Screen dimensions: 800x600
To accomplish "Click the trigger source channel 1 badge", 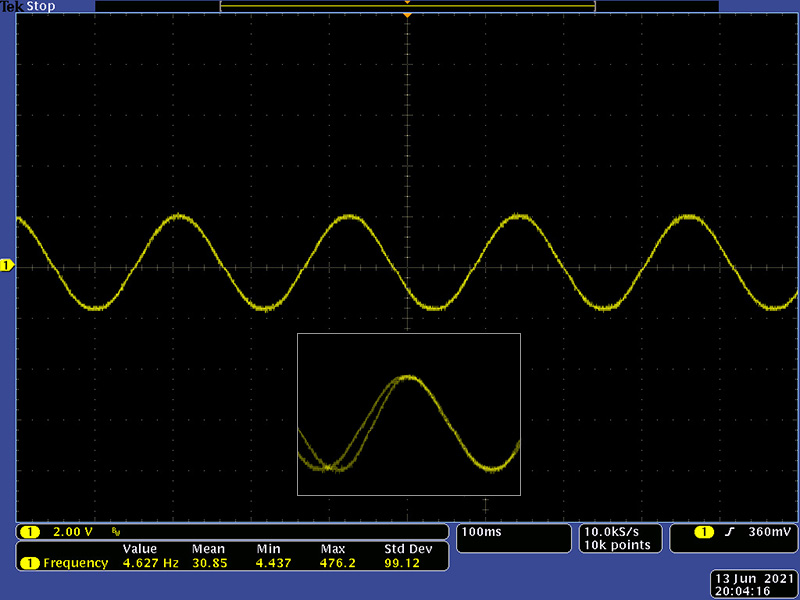I will click(x=705, y=531).
